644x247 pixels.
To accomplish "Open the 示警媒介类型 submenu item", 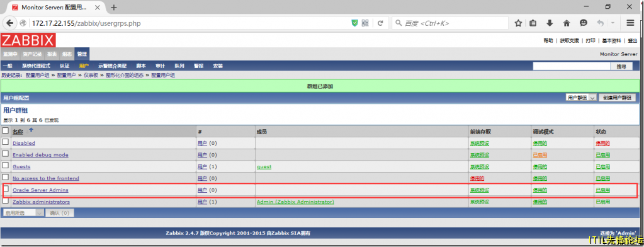I will pos(112,66).
